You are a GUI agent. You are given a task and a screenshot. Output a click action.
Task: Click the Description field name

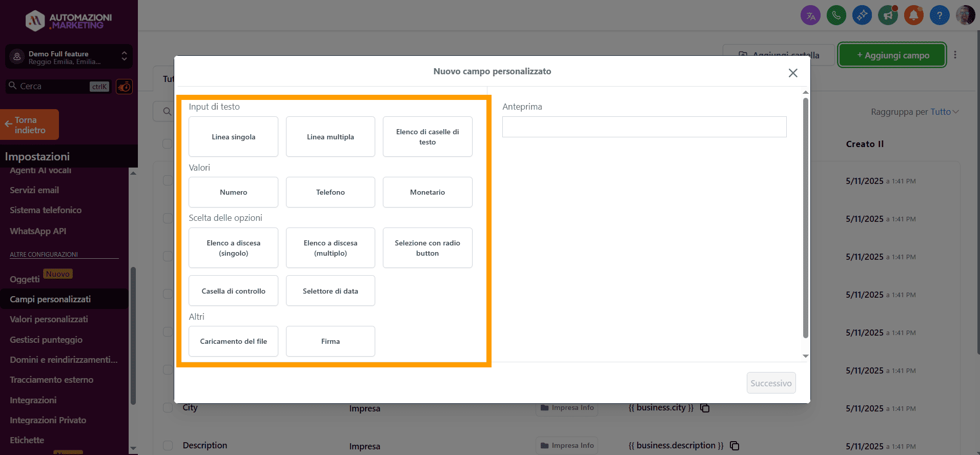205,445
